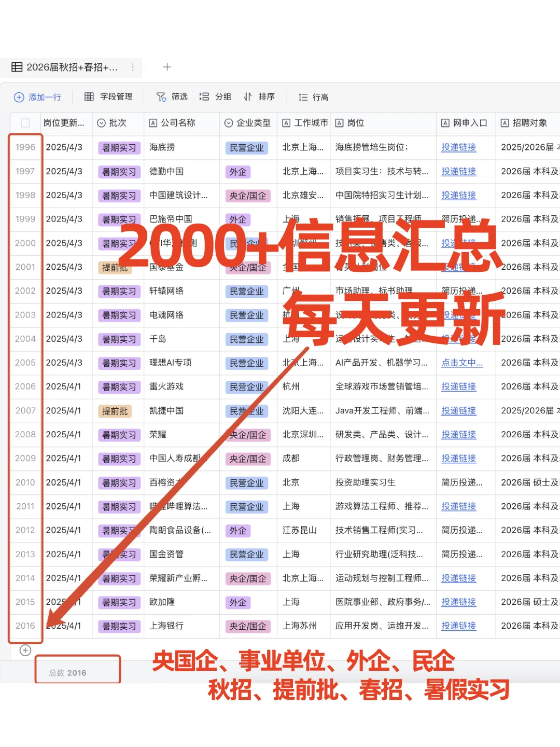The image size is (560, 747).
Task: Add a new tab with plus button
Action: tap(167, 67)
